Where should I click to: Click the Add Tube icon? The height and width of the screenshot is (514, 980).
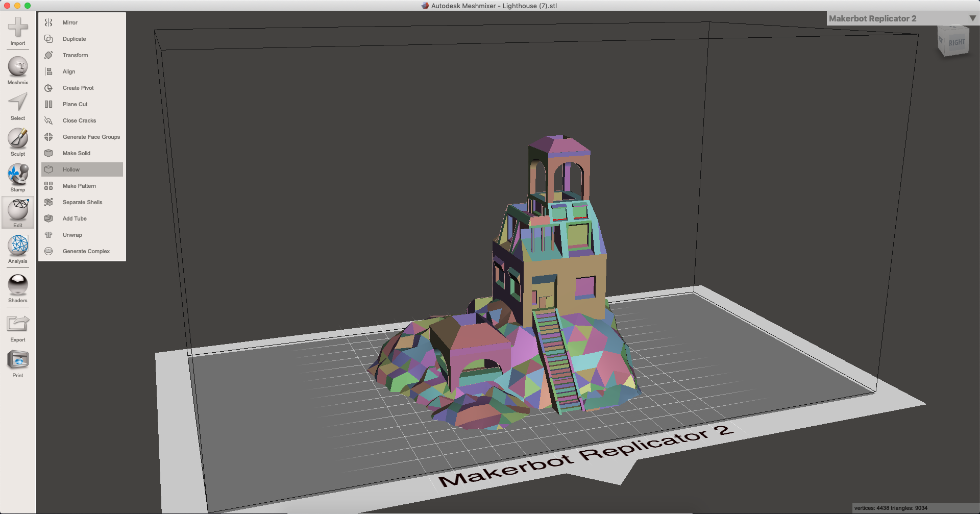[x=48, y=218]
